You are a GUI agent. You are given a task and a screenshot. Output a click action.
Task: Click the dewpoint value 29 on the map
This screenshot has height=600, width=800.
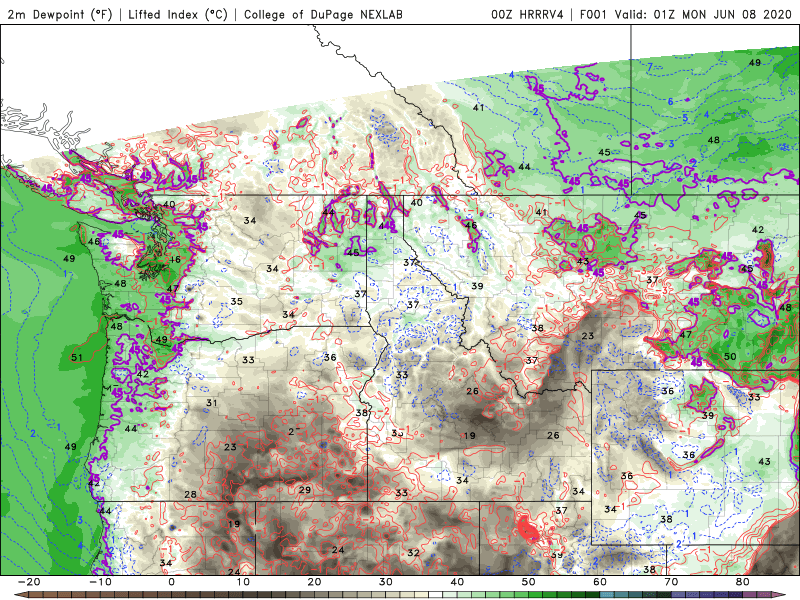(x=305, y=490)
